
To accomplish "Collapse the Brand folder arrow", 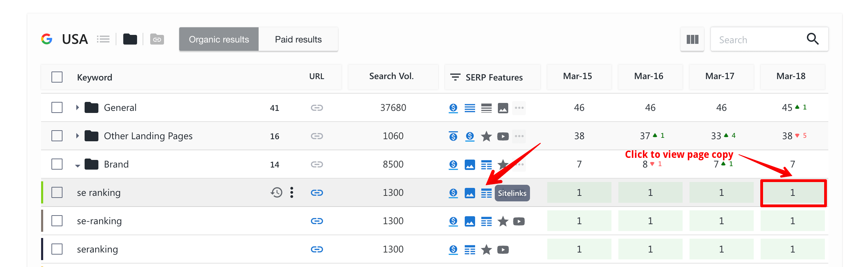I will click(x=78, y=166).
